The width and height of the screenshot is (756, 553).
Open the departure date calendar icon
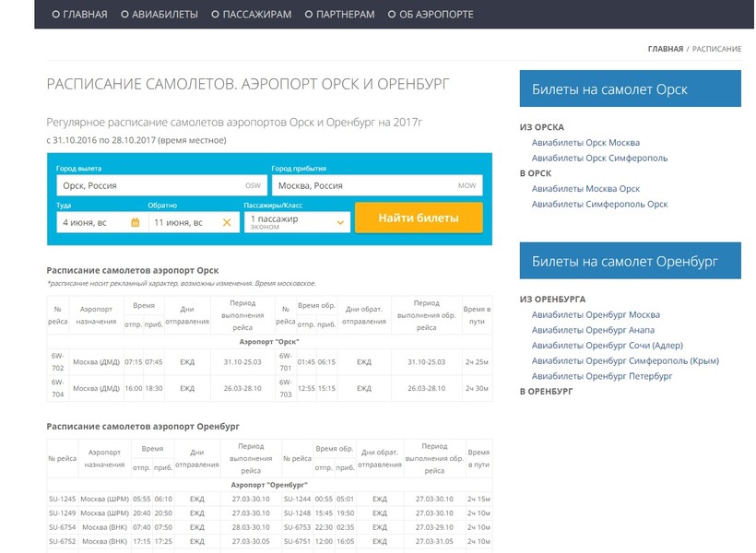click(135, 222)
